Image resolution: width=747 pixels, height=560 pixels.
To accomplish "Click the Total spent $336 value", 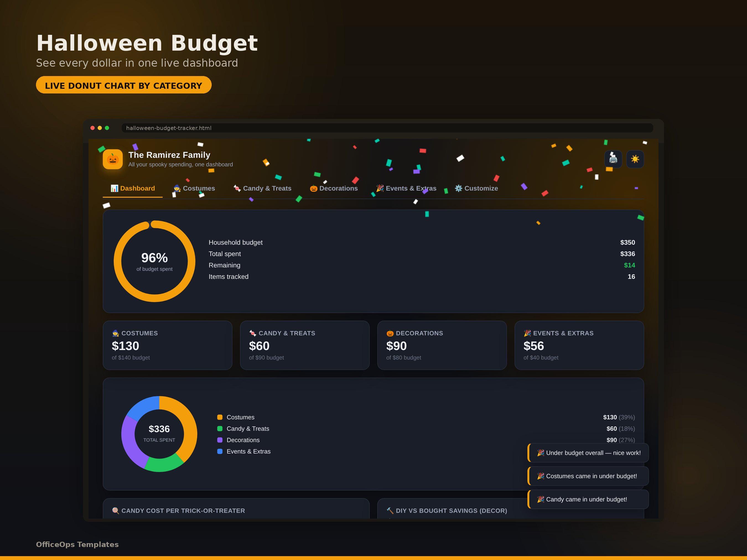I will pyautogui.click(x=627, y=254).
